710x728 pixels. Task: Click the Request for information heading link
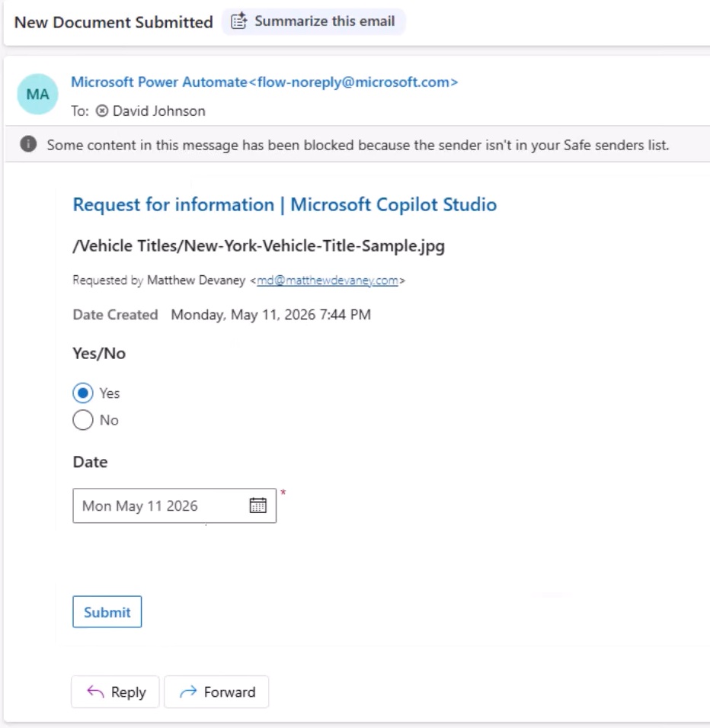click(284, 205)
